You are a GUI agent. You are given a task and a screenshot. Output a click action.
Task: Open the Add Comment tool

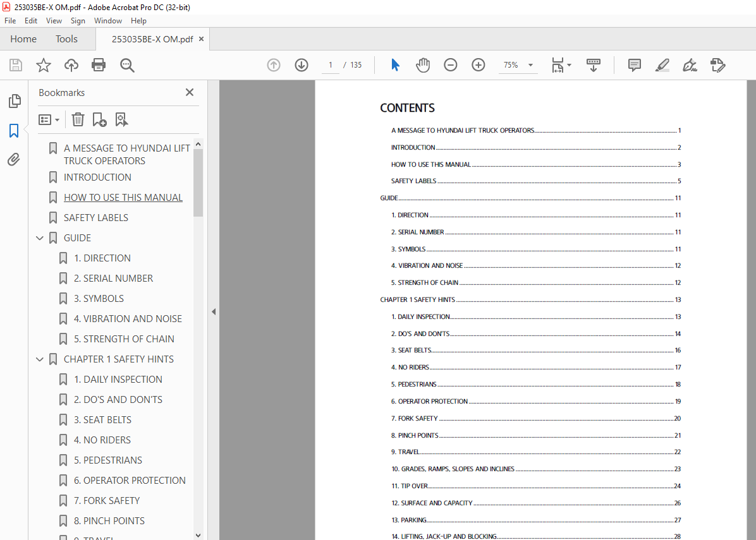click(x=634, y=65)
